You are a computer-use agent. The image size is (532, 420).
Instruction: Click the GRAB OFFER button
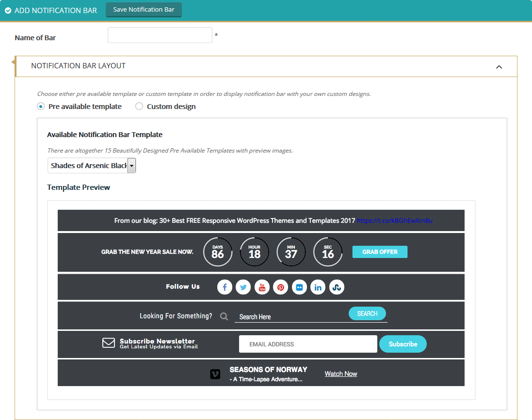[380, 252]
